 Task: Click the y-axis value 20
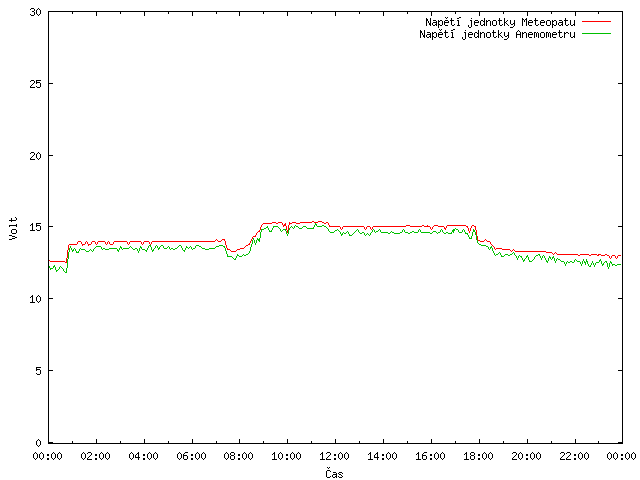[36, 156]
